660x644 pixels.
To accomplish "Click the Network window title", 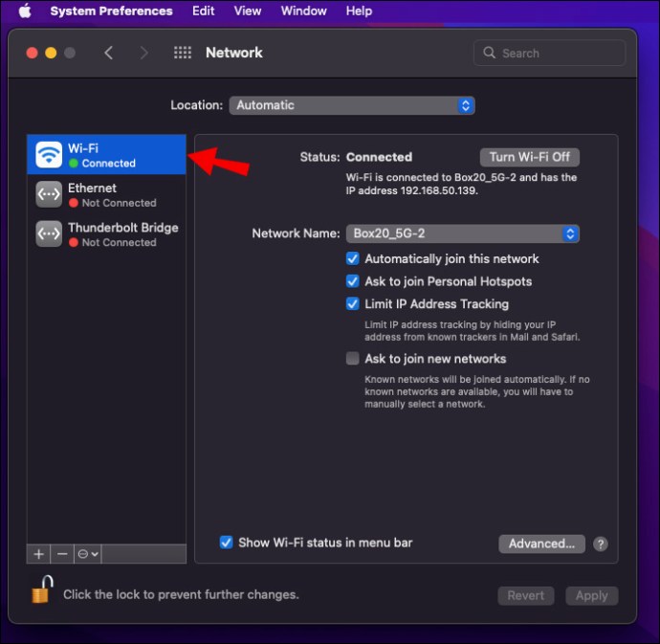I will [x=234, y=53].
